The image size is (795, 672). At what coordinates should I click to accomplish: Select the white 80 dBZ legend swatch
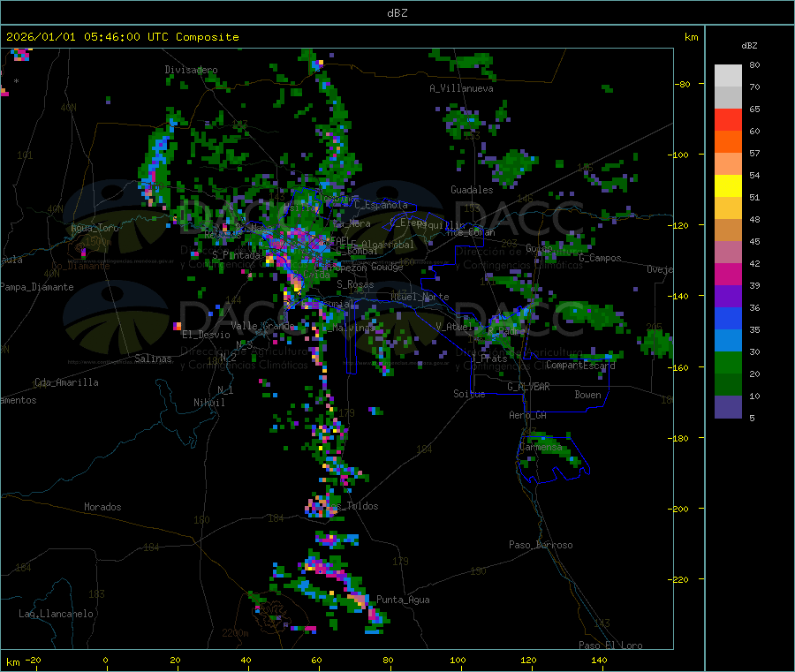click(x=728, y=76)
